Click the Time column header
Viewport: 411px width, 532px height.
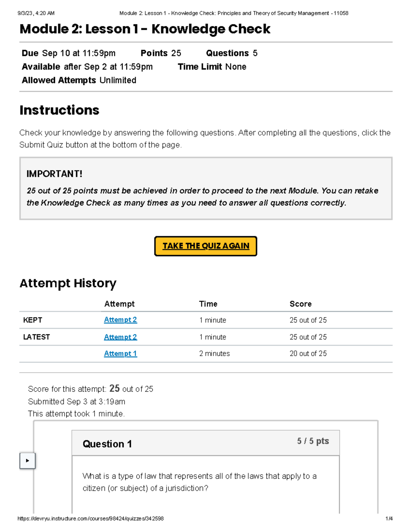[x=207, y=304]
